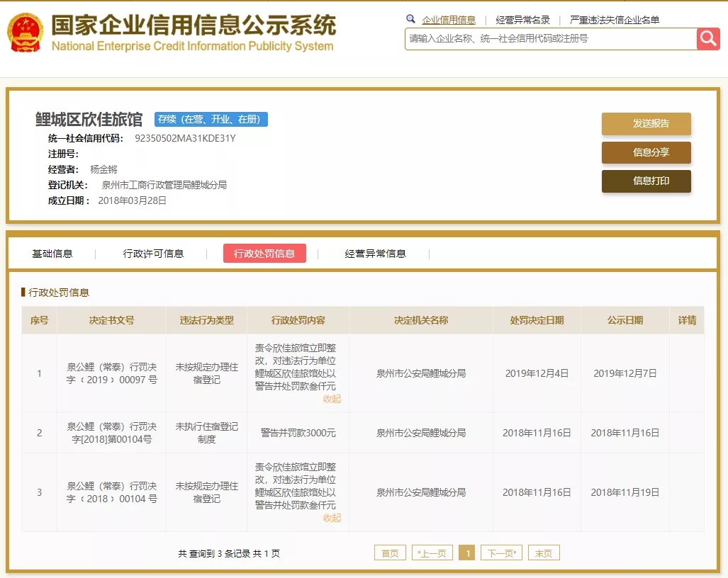Click the 下一页 pagination button

501,553
